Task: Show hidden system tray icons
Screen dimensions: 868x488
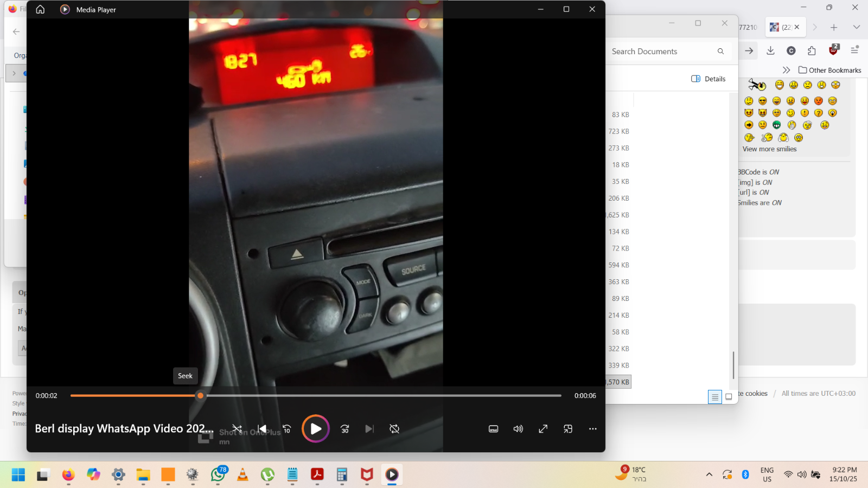Action: pos(709,474)
